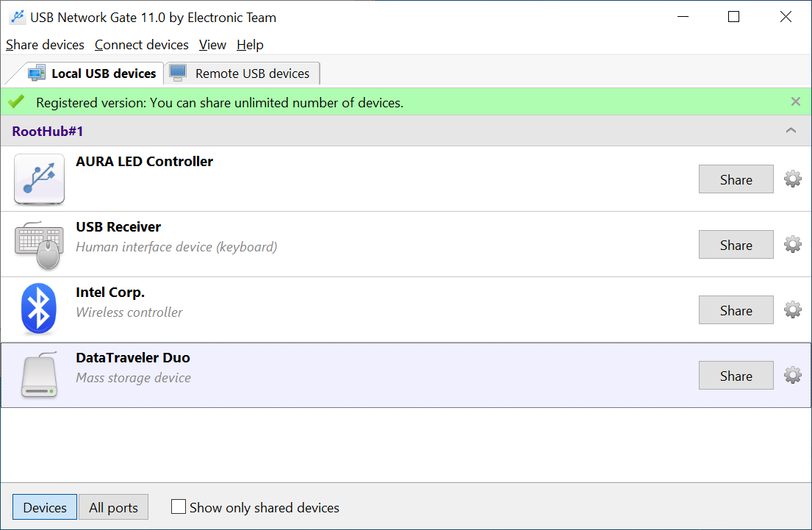Click the DataTraveler Duo drive icon

coord(40,375)
